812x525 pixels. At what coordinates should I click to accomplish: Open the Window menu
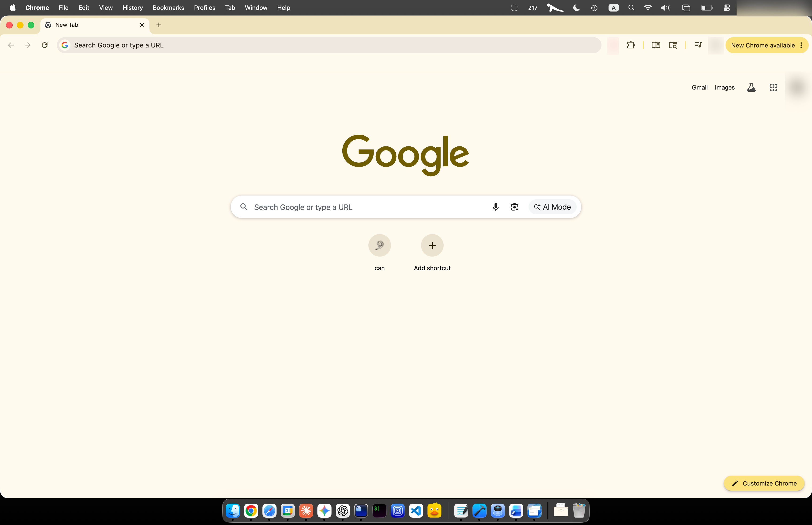256,8
